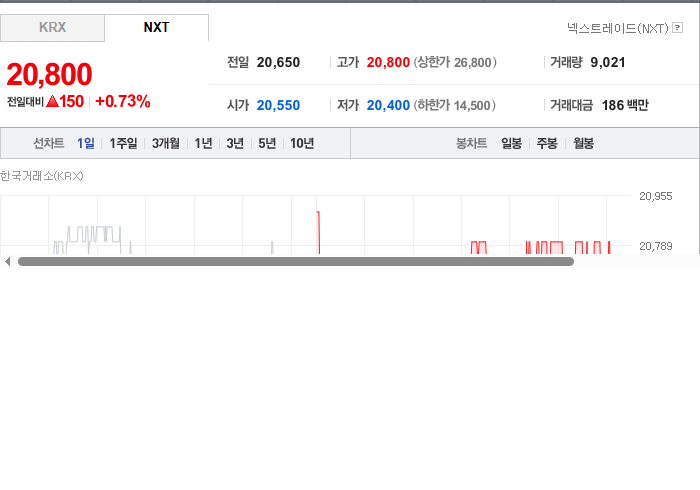Click the 상한가 26,800 text

[x=455, y=62]
